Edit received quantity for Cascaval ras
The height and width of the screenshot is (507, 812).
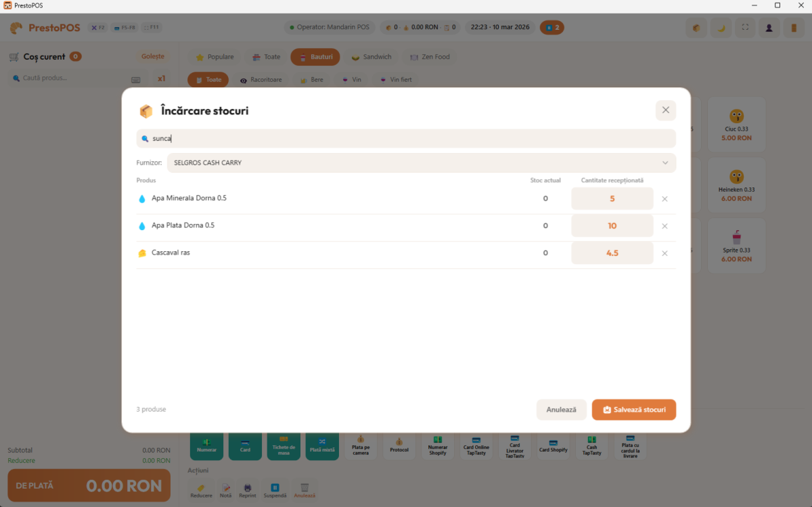(x=612, y=253)
